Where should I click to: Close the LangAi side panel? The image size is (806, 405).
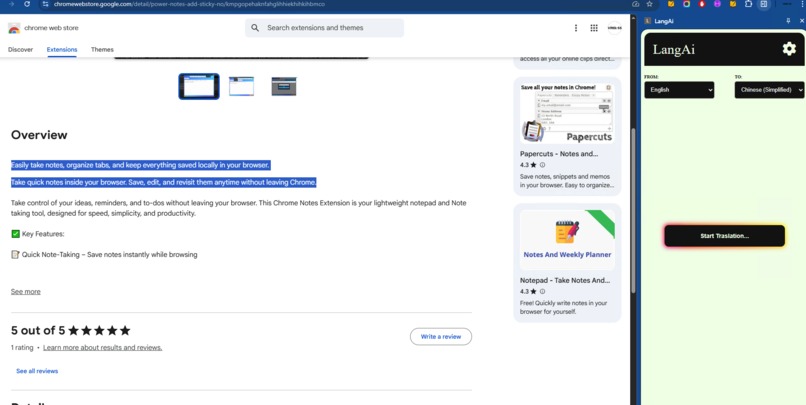click(x=801, y=21)
